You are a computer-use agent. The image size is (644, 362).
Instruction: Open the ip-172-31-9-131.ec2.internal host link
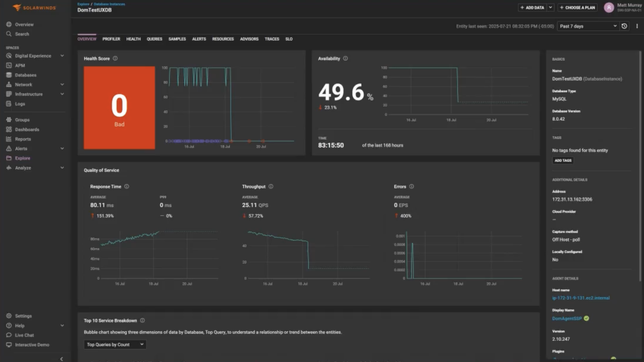(x=581, y=298)
